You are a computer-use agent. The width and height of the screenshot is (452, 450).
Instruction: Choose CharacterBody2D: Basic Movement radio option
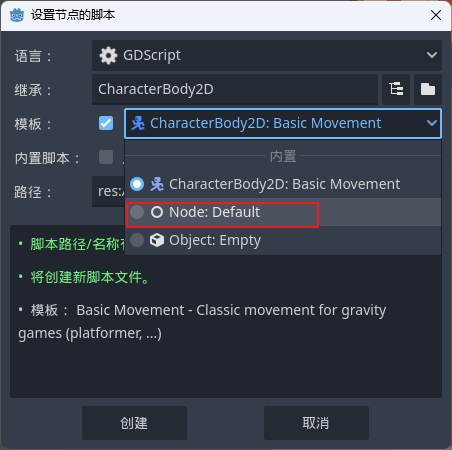click(137, 184)
